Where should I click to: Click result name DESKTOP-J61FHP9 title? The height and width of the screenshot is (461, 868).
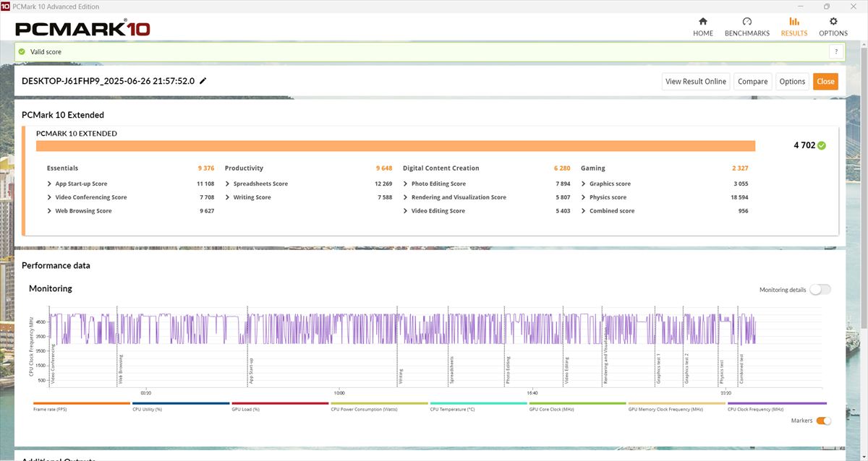[x=109, y=81]
